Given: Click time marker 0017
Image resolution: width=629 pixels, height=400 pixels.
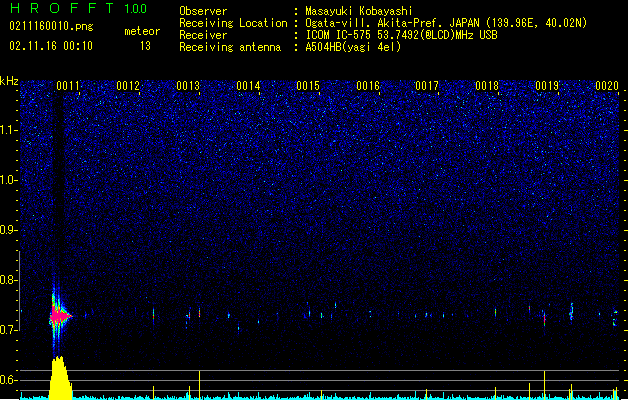Looking at the screenshot, I should click(x=427, y=86).
